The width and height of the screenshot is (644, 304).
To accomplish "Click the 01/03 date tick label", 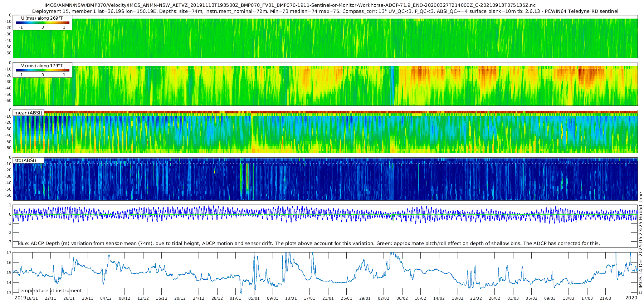I will [513, 298].
